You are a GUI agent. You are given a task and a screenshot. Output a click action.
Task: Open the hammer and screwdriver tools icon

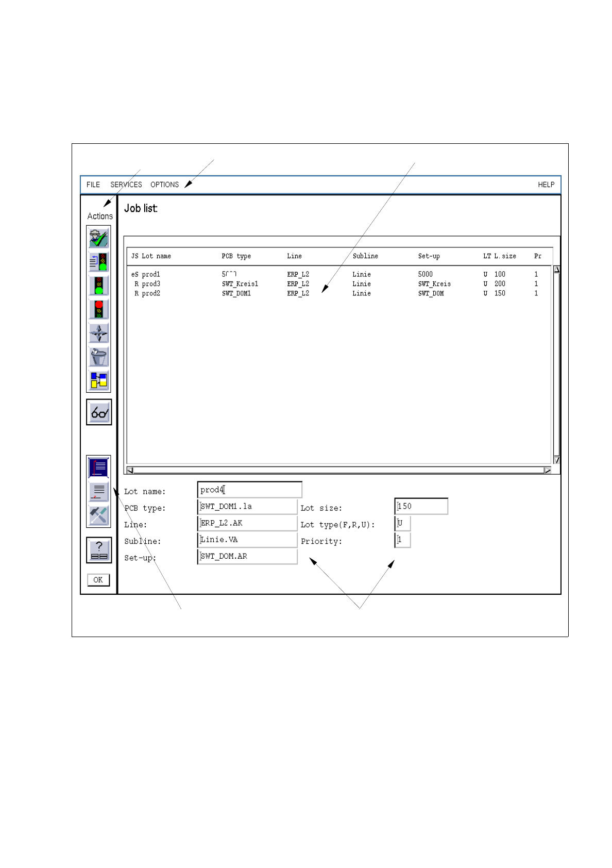pos(98,515)
